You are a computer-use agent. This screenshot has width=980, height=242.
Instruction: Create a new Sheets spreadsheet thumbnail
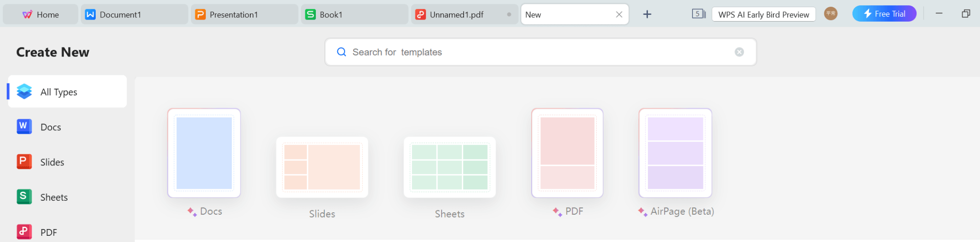pos(449,167)
